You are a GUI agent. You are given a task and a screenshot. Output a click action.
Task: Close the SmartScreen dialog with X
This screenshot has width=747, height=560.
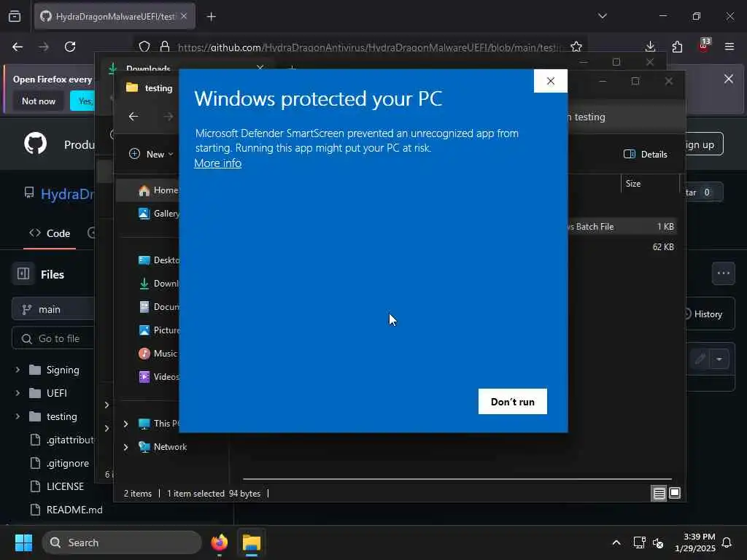(551, 81)
